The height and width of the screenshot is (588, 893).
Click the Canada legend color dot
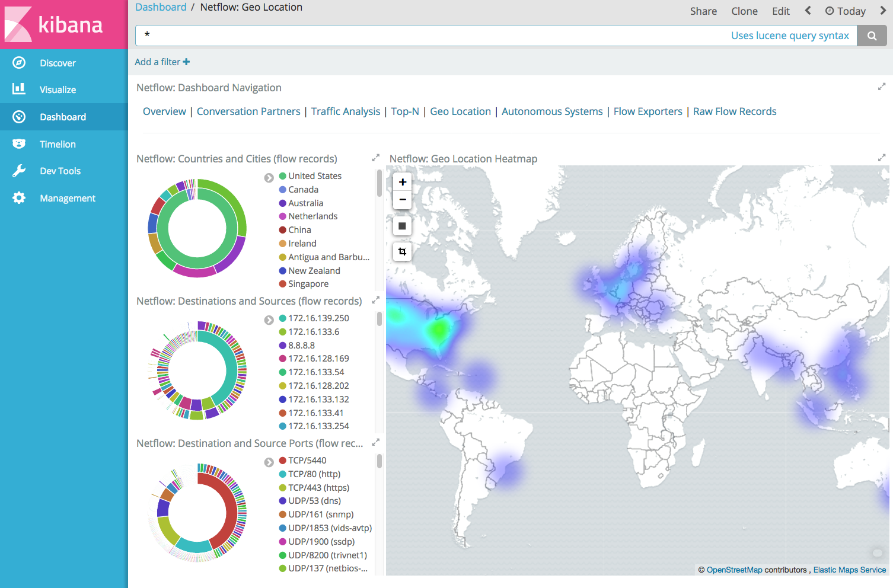click(x=283, y=190)
